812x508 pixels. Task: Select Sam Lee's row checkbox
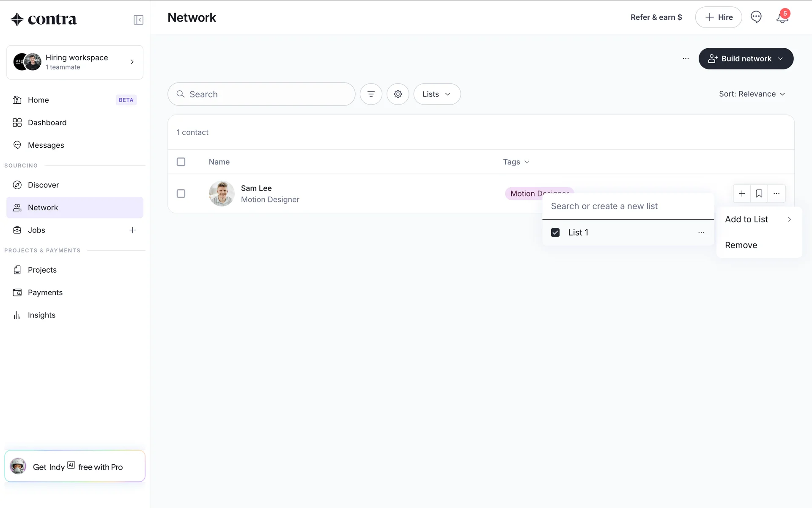[181, 193]
